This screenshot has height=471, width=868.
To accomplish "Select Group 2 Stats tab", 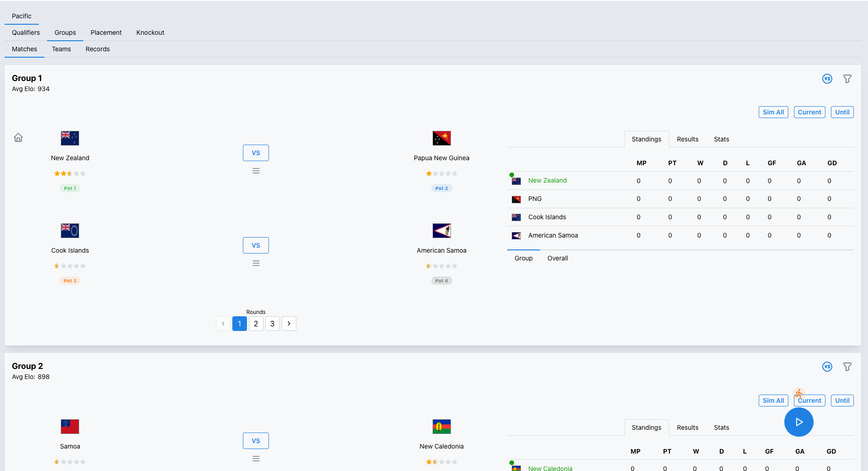I will point(721,428).
